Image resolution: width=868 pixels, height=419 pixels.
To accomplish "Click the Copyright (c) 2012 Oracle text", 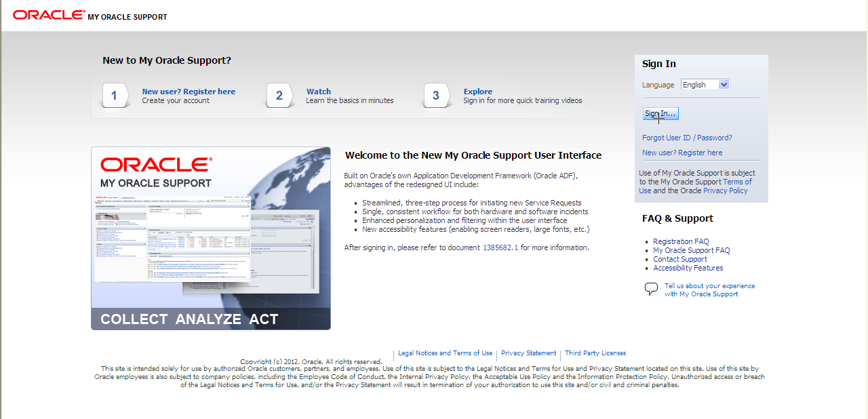I will click(311, 361).
